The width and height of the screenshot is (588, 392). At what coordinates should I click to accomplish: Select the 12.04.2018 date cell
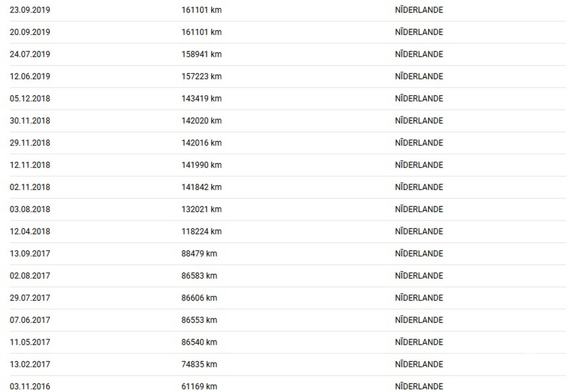pyautogui.click(x=30, y=231)
